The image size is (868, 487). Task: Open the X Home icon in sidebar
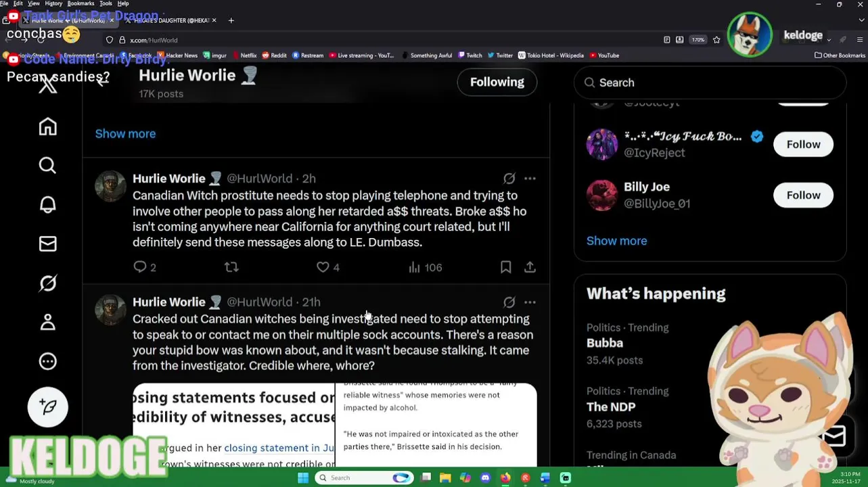click(x=47, y=126)
